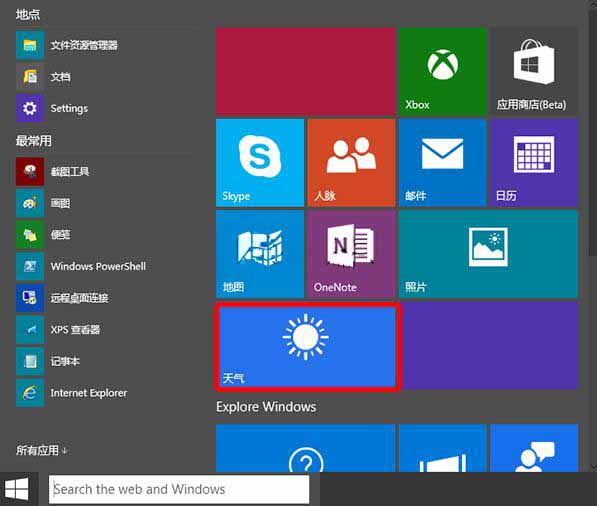597x506 pixels.
Task: Open the 天气 weather tile
Action: click(307, 347)
